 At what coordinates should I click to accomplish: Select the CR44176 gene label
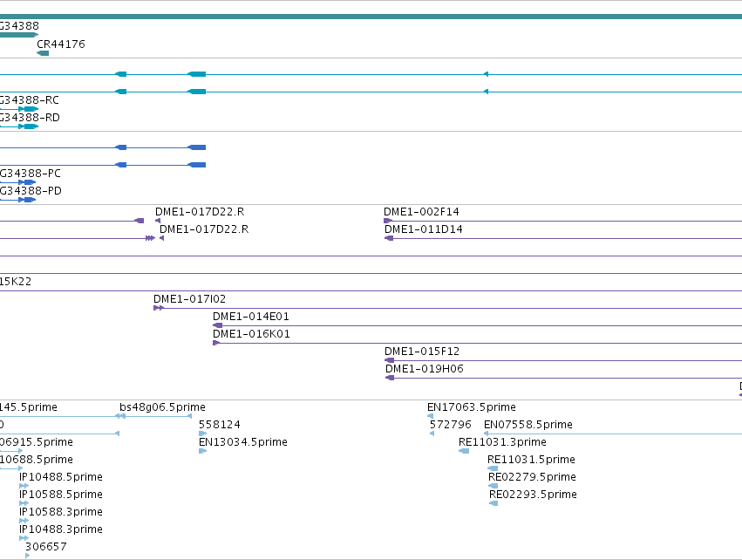[x=61, y=44]
